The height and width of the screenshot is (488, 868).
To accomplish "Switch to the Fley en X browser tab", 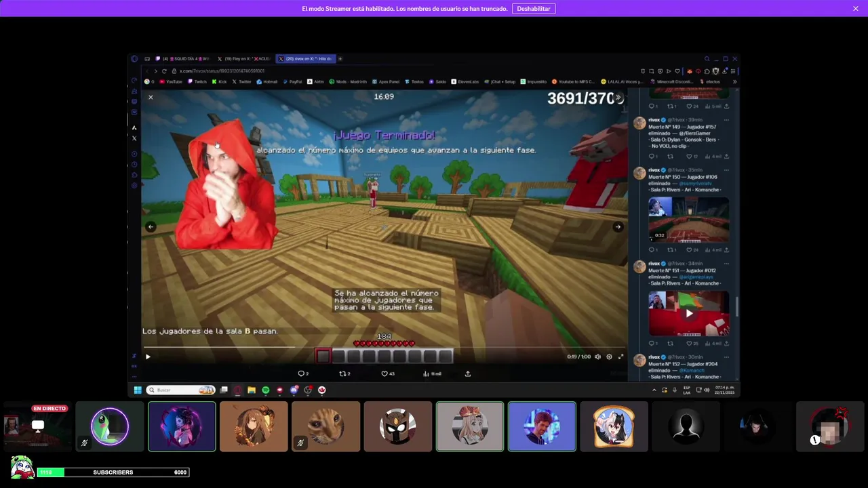I will (x=243, y=59).
